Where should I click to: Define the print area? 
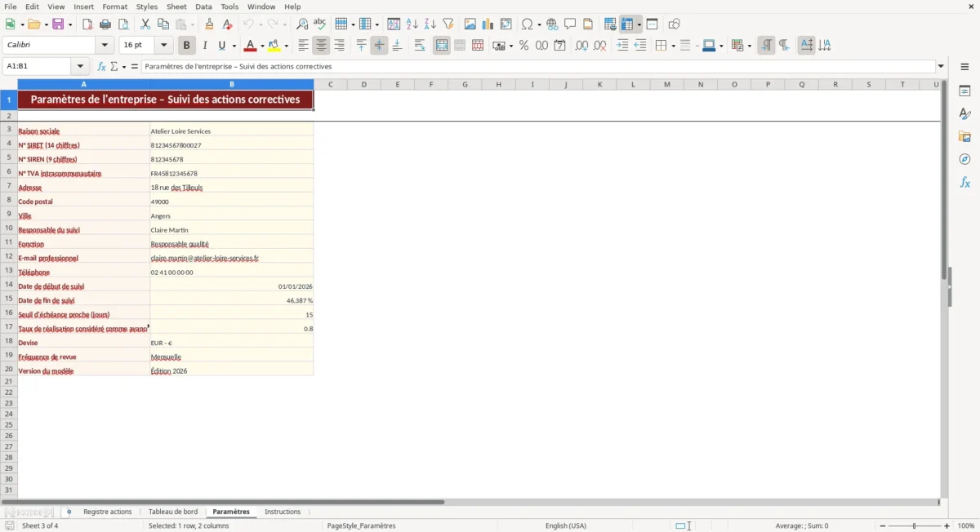pyautogui.click(x=610, y=24)
